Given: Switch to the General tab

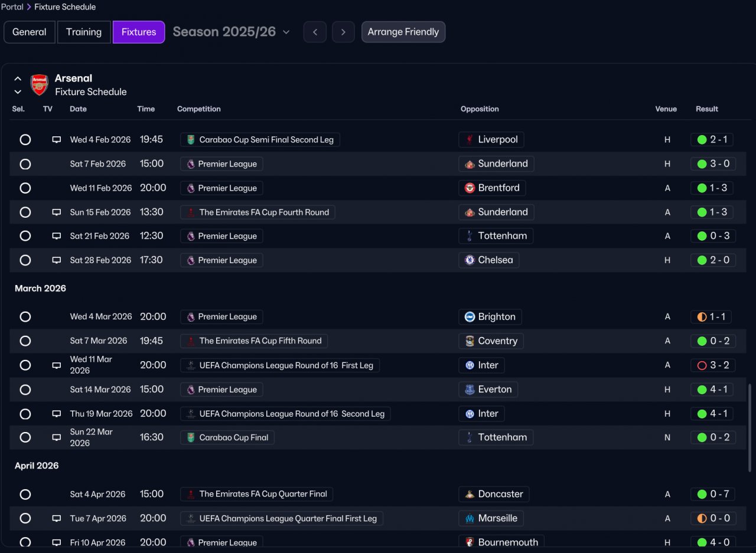Looking at the screenshot, I should click(x=30, y=32).
